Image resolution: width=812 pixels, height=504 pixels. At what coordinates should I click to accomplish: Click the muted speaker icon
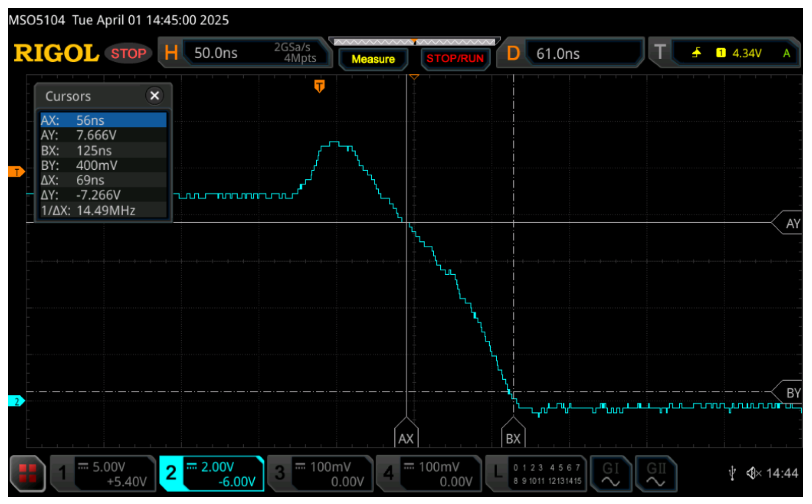[753, 473]
